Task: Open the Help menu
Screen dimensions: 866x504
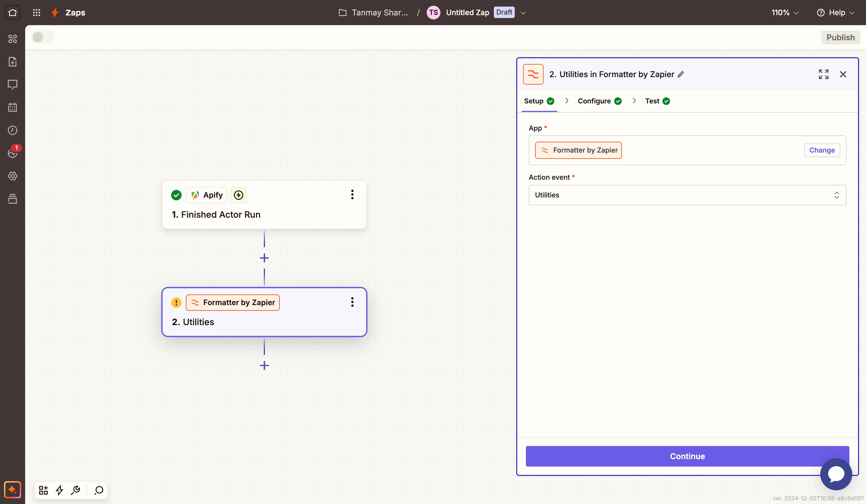Action: 835,13
